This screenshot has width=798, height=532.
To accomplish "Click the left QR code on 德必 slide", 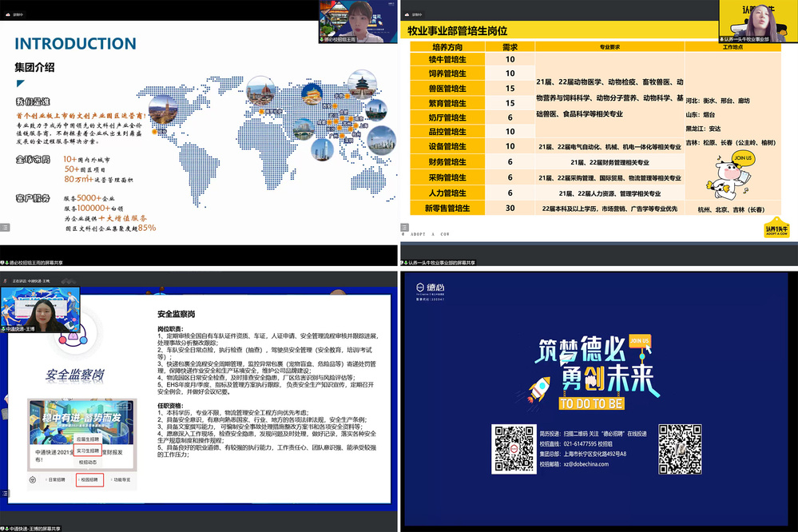I will (x=513, y=450).
